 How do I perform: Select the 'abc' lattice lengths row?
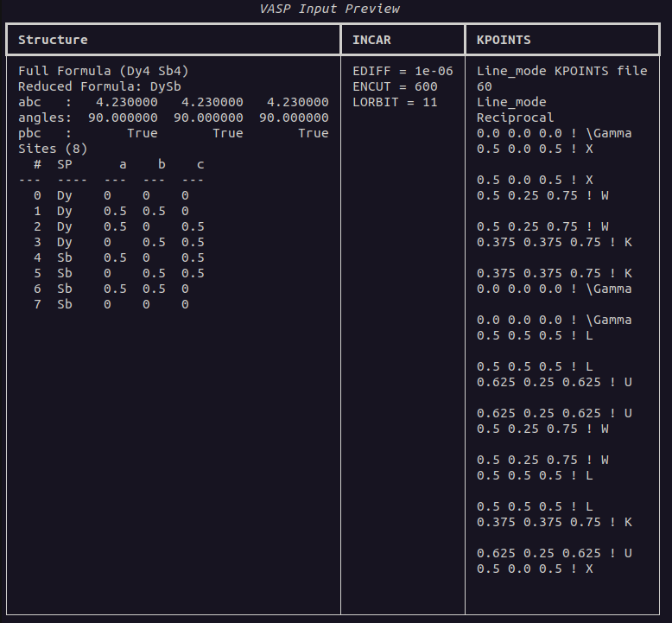(174, 102)
